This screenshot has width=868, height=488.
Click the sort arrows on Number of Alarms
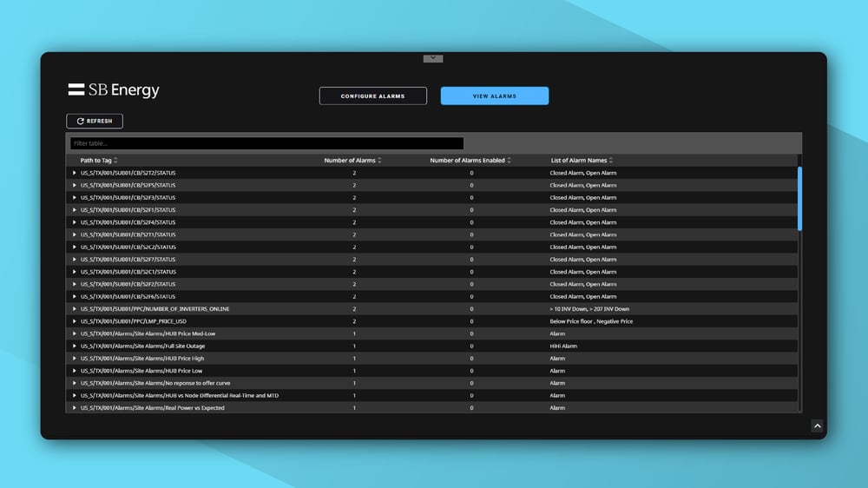(x=379, y=161)
